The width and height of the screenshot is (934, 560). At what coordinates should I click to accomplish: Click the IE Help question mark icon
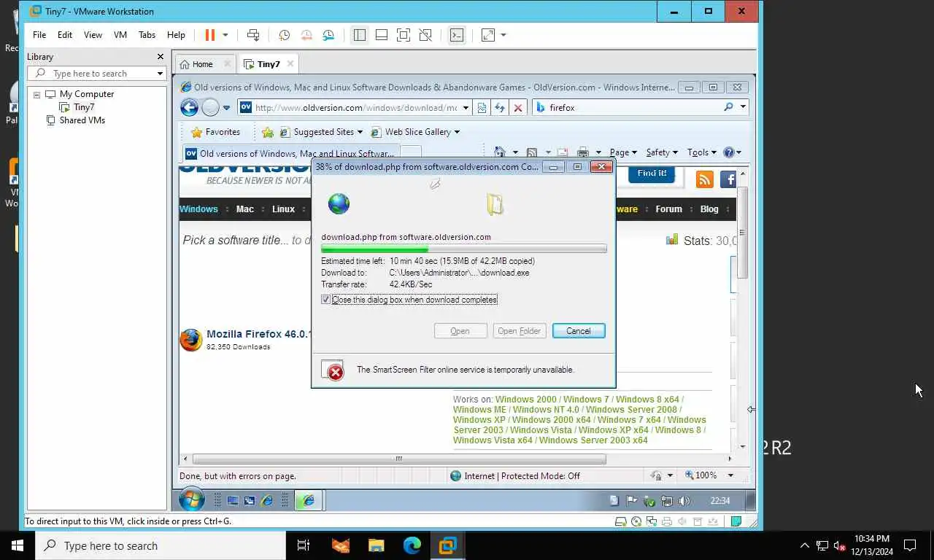pos(728,152)
